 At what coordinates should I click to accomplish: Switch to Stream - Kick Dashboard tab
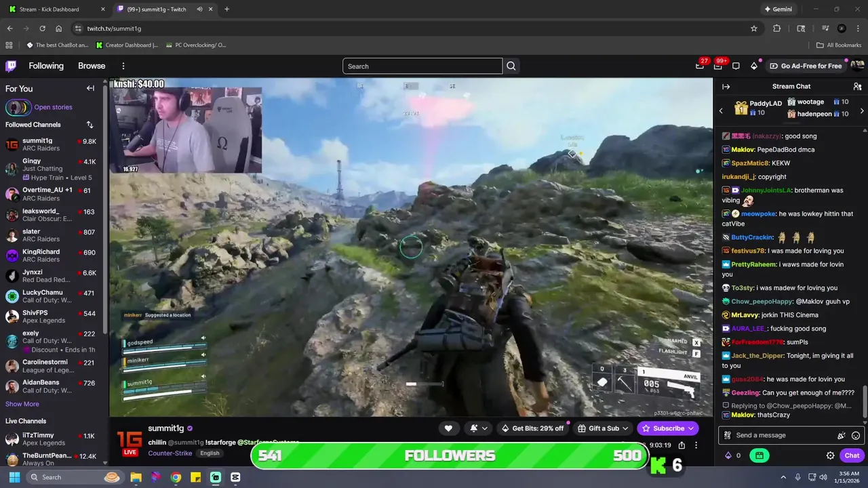click(56, 9)
